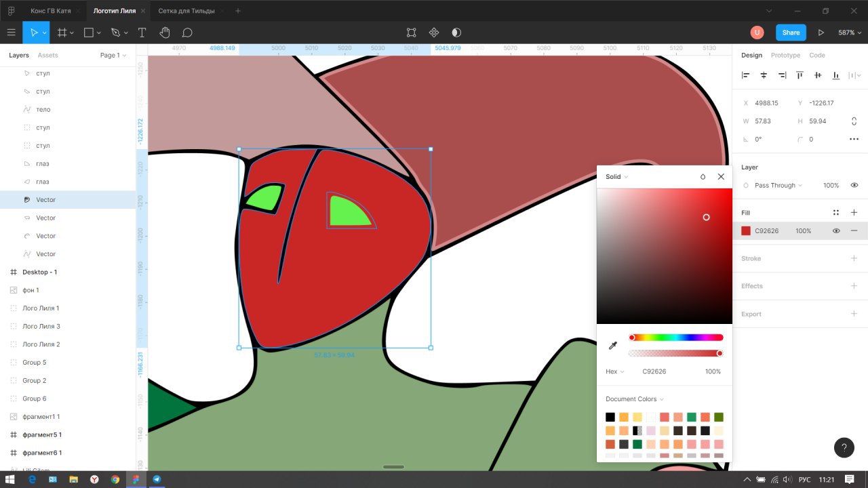Click the red fill color swatch C92626
Image resolution: width=868 pixels, height=488 pixels.
(746, 231)
